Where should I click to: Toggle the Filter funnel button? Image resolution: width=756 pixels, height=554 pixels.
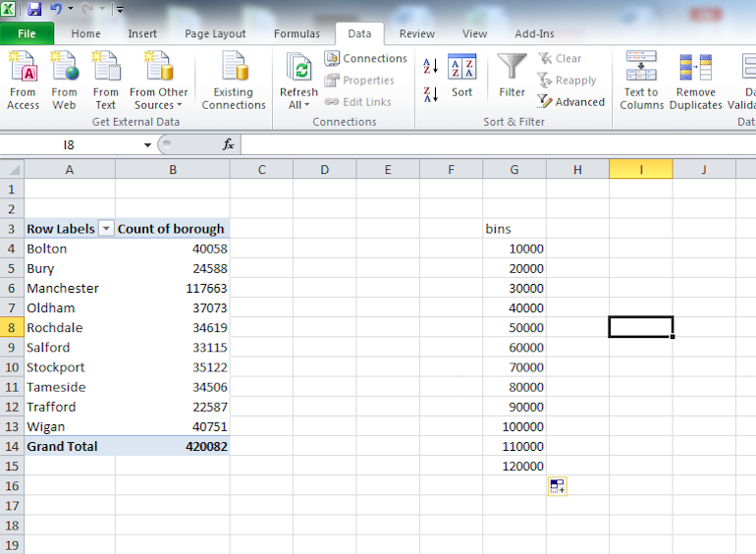pos(512,77)
